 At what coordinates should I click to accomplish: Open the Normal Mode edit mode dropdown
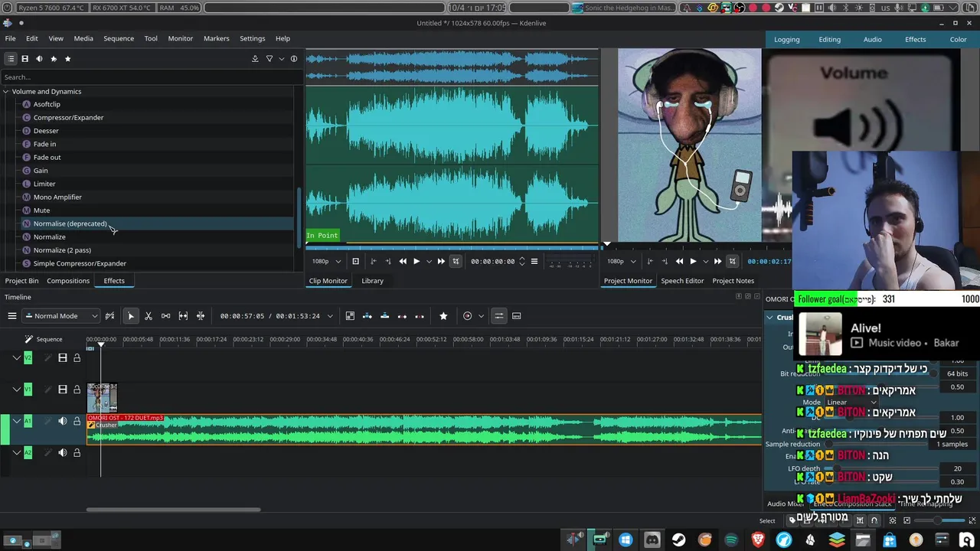pyautogui.click(x=61, y=316)
